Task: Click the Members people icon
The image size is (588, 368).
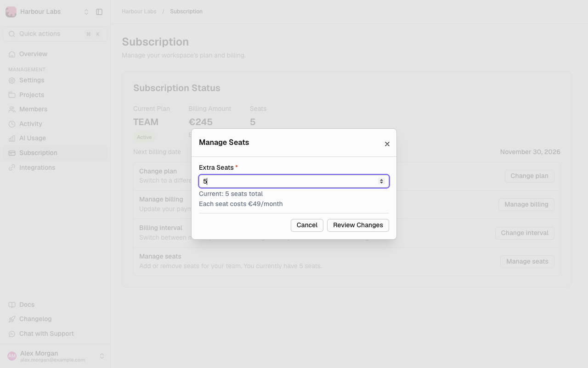Action: pos(12,109)
